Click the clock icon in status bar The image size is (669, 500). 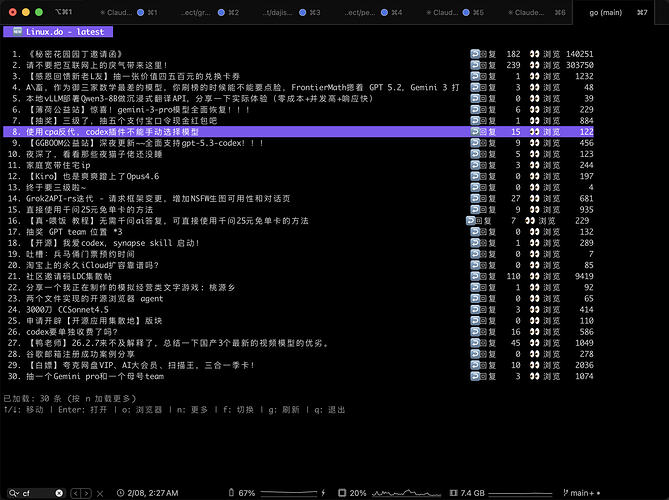point(120,493)
